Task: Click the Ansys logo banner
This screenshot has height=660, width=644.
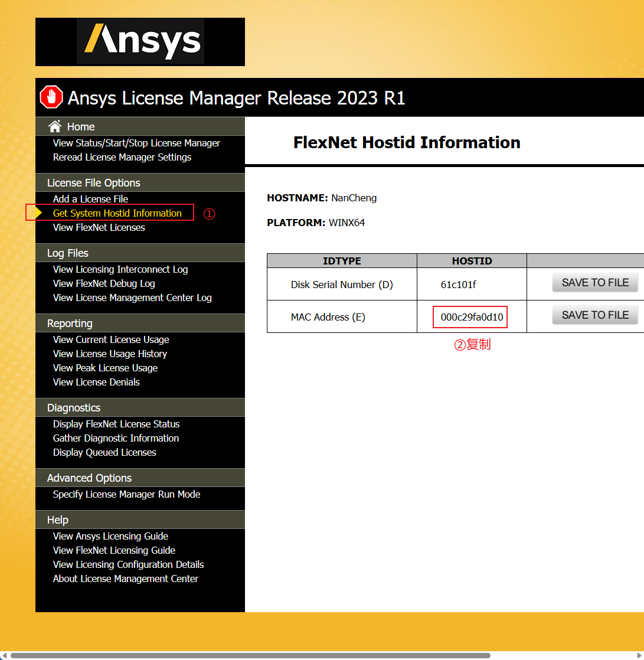Action: coord(140,42)
